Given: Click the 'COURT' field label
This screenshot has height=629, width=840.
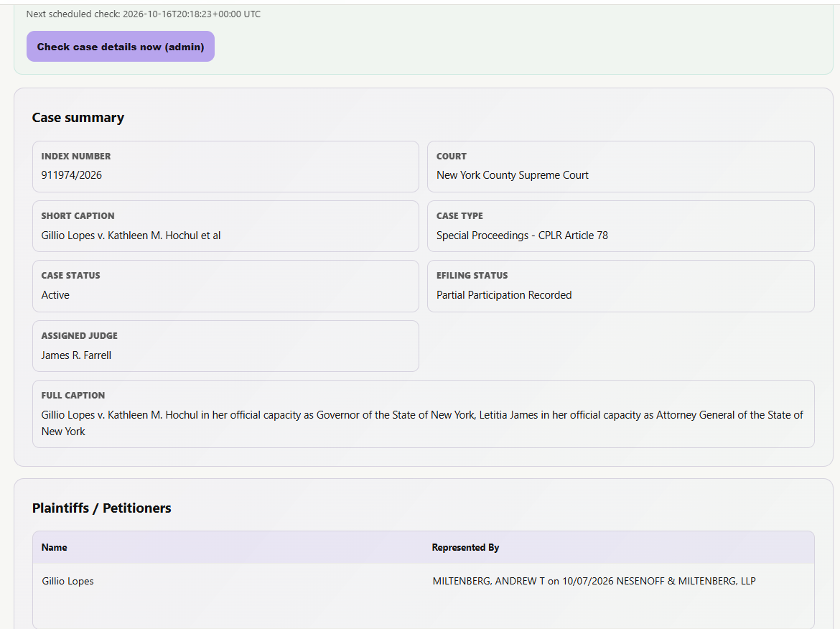Looking at the screenshot, I should click(x=452, y=156).
